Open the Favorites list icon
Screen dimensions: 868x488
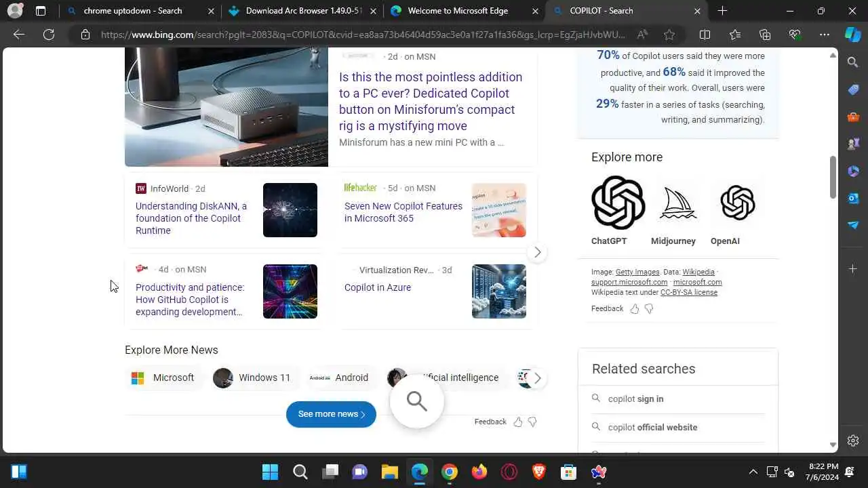(x=735, y=35)
